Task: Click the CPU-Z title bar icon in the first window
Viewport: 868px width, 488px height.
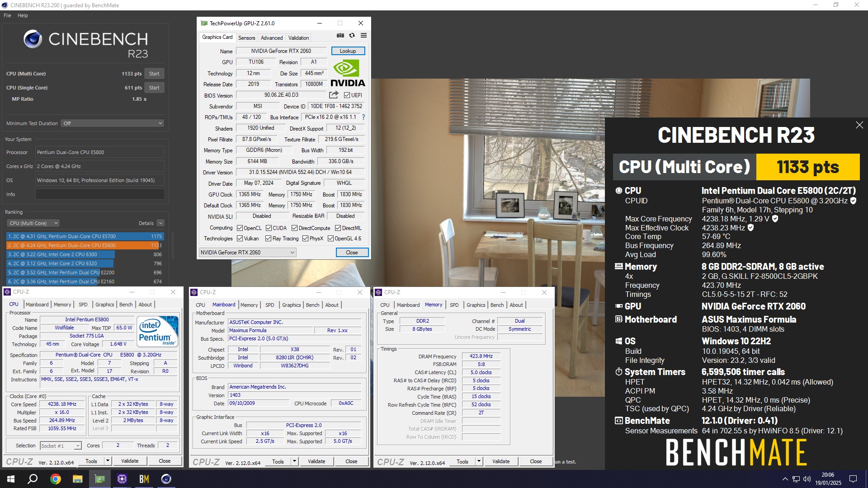Action: click(x=7, y=292)
